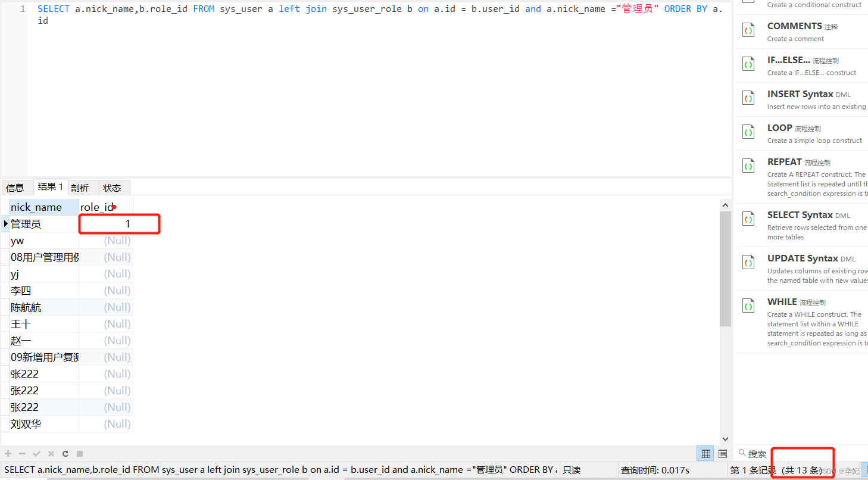This screenshot has width=868, height=480.
Task: Select the (Null) role_id cell for 李四
Action: coord(106,291)
